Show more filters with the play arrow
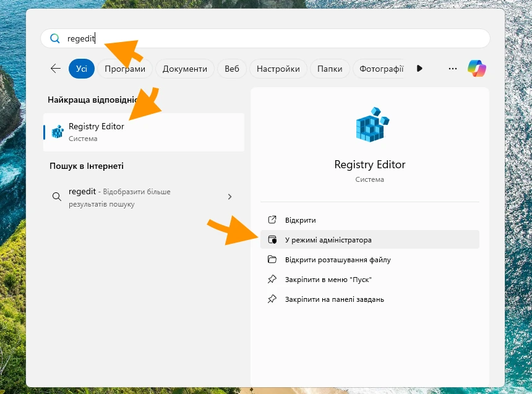Viewport: 532px width, 394px height. pos(419,69)
